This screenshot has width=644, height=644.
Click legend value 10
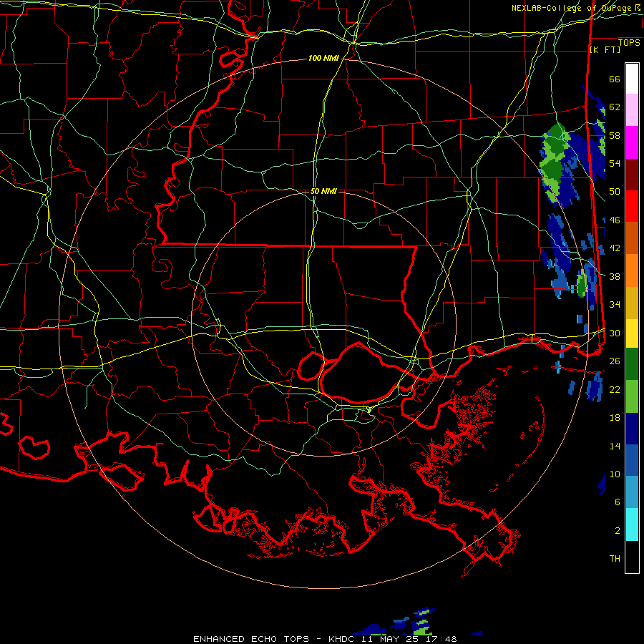pyautogui.click(x=615, y=474)
